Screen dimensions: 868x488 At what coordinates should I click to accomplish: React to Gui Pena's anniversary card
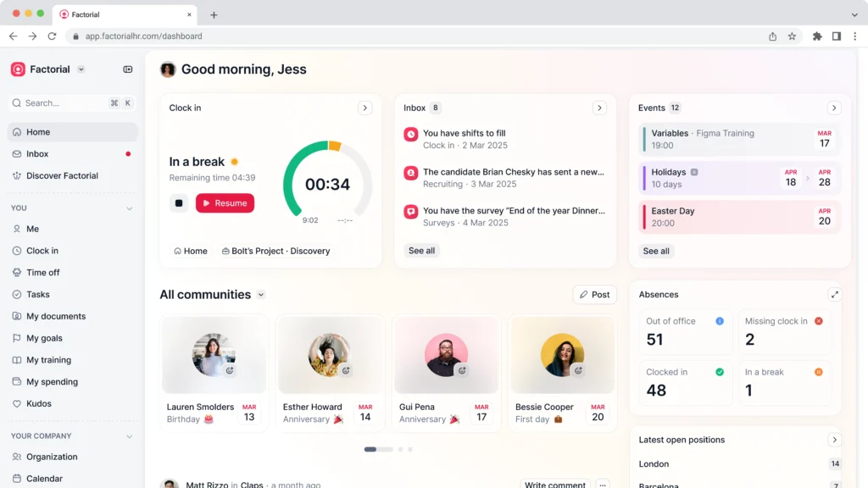462,371
